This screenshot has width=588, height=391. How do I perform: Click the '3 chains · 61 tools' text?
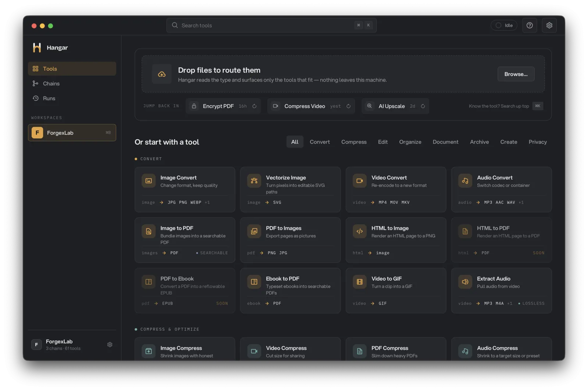pos(63,349)
